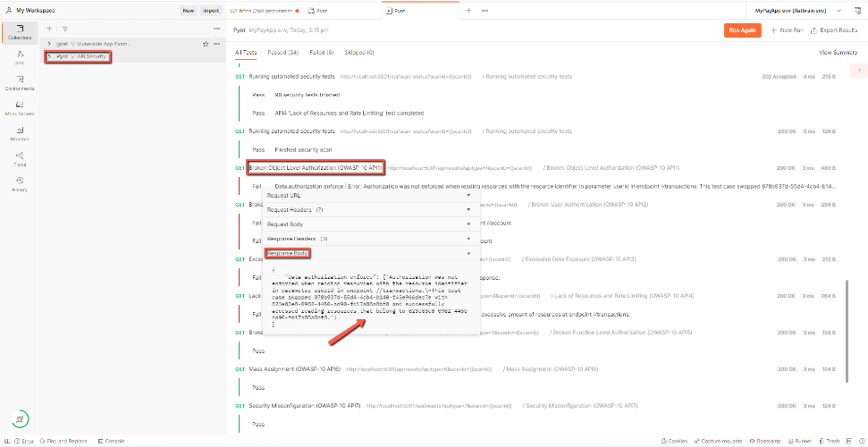Click the plus icon to create a collection

point(48,29)
